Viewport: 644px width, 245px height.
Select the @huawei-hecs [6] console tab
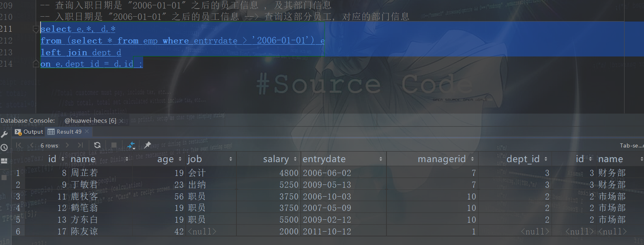(90, 120)
